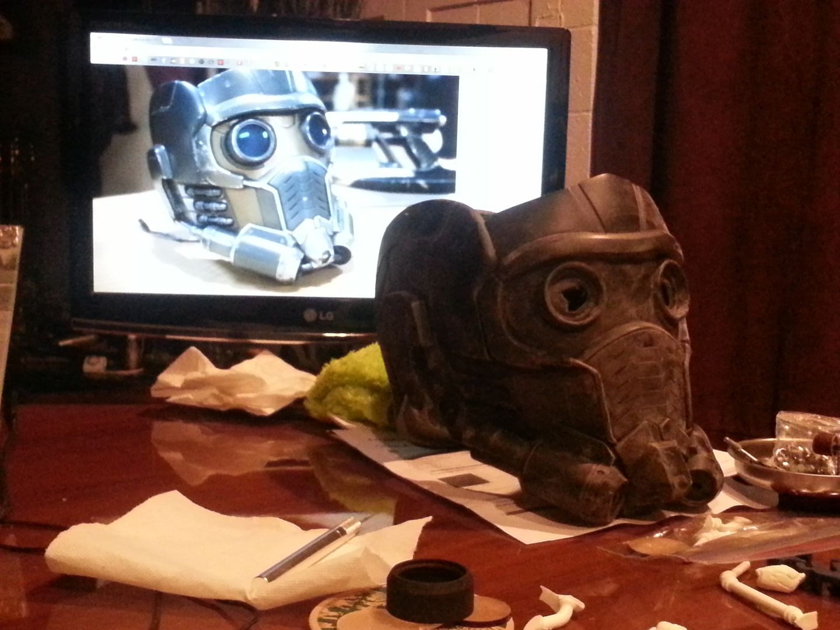Open the dark round bookmark icon in the bookmarks bar
The height and width of the screenshot is (630, 840).
201,61
